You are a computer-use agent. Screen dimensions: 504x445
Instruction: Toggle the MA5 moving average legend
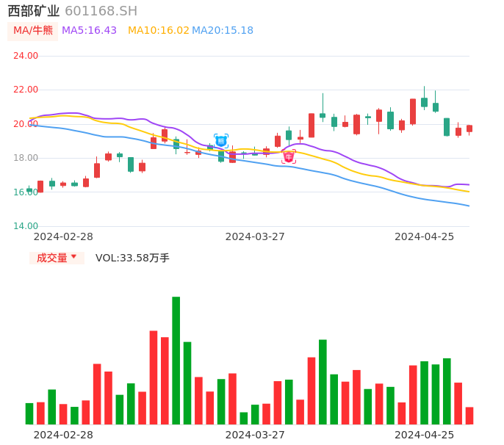pos(89,31)
